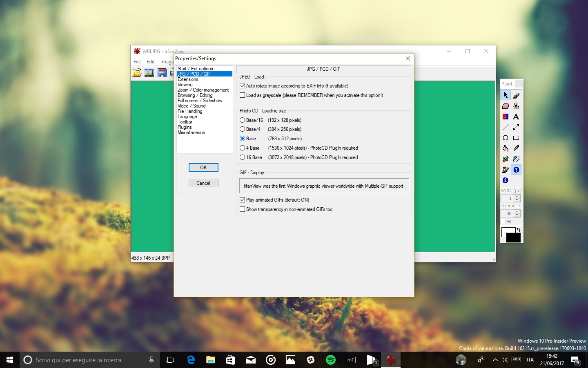This screenshot has height=368, width=588.
Task: Select the clone stamp tool in Paint panel
Action: pyautogui.click(x=516, y=106)
